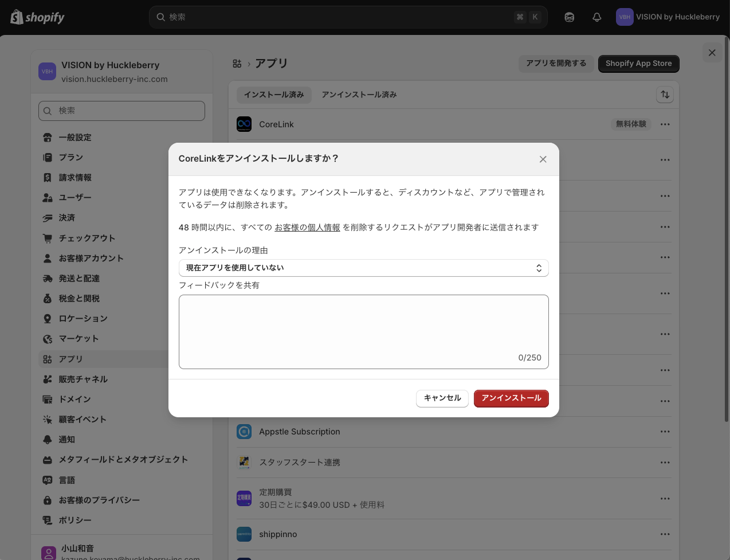
Task: Click the 無料体験 badge on CoreLink
Action: (631, 124)
